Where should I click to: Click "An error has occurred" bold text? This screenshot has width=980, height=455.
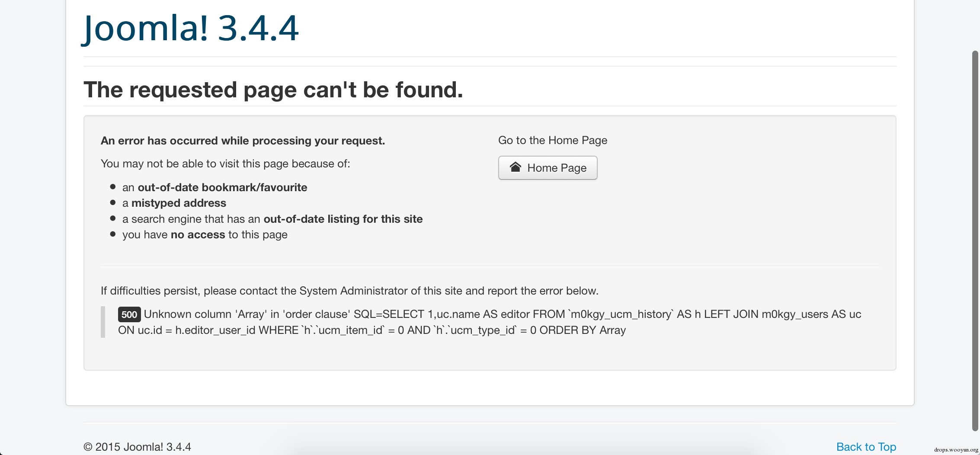(243, 141)
